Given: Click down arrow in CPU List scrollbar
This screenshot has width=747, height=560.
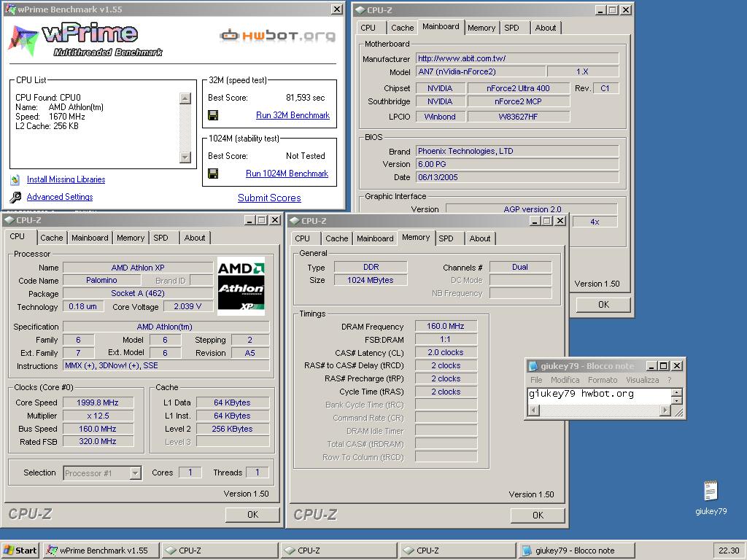Looking at the screenshot, I should [185, 157].
